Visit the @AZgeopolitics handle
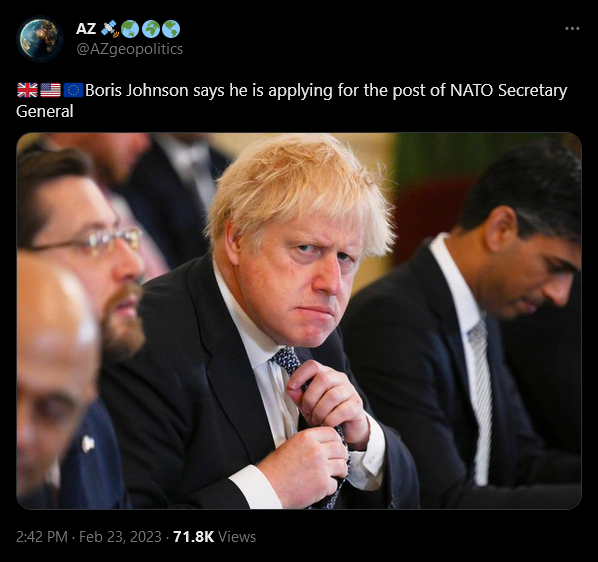The image size is (598, 562). pyautogui.click(x=130, y=49)
